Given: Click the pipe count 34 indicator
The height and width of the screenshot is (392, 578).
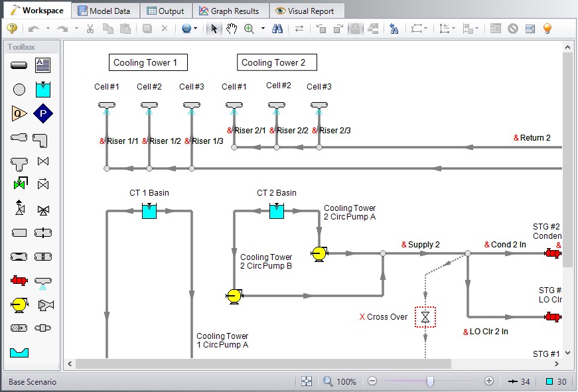Looking at the screenshot, I should pos(519,381).
